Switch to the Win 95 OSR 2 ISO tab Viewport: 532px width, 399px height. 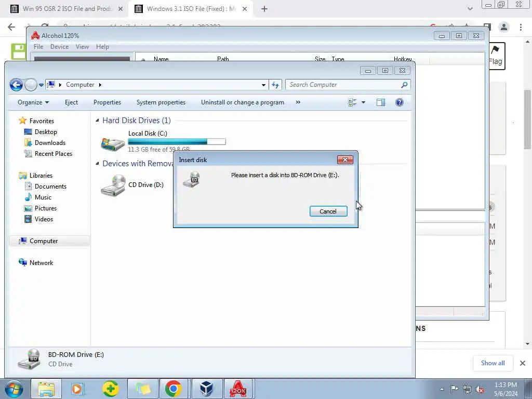pos(66,9)
